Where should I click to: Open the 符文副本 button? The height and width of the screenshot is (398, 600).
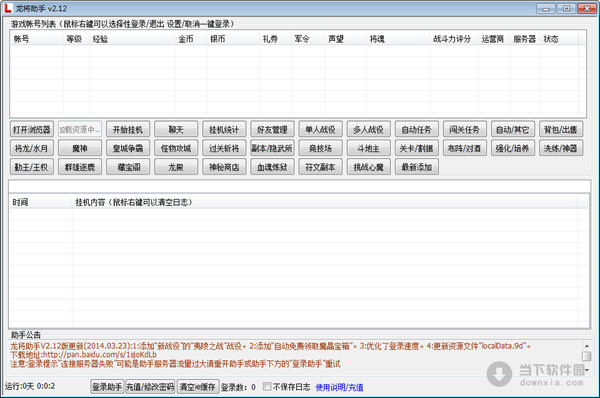320,167
